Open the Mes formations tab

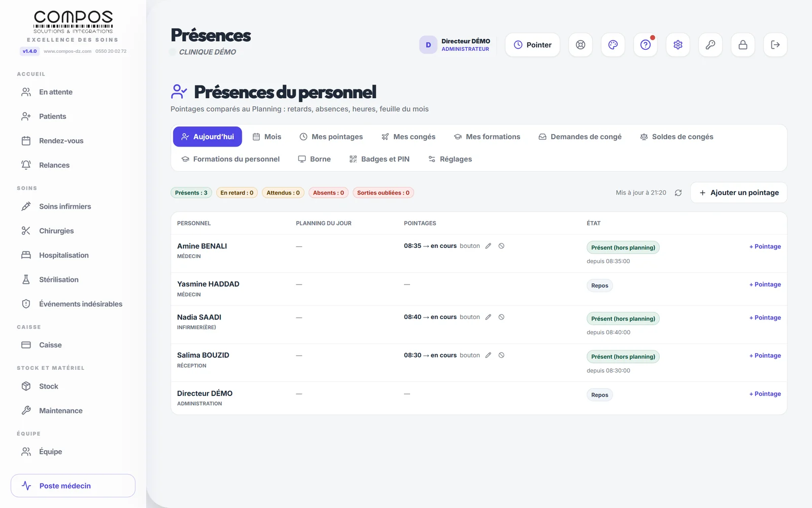click(x=487, y=137)
